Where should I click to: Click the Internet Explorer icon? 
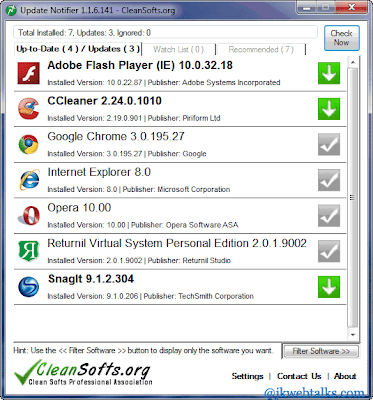[x=29, y=180]
